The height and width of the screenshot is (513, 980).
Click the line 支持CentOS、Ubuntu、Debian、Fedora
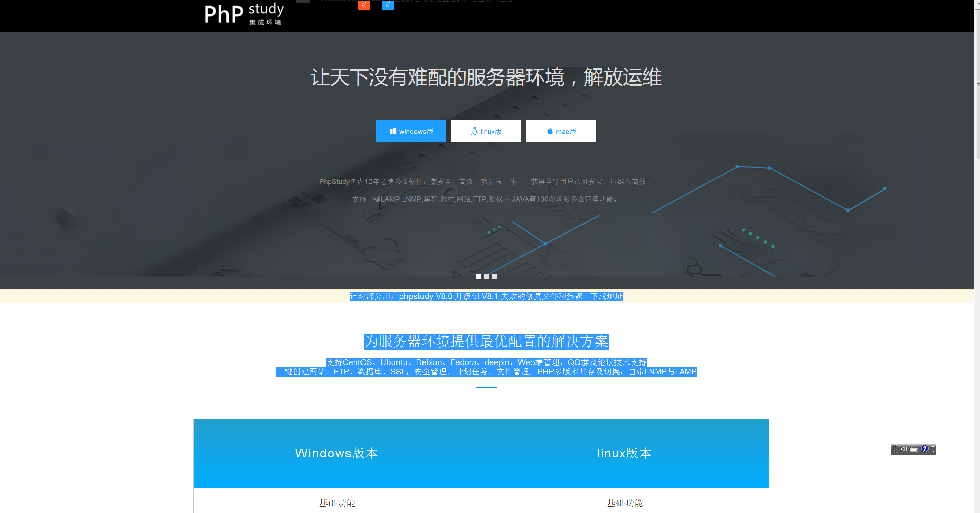(x=486, y=362)
